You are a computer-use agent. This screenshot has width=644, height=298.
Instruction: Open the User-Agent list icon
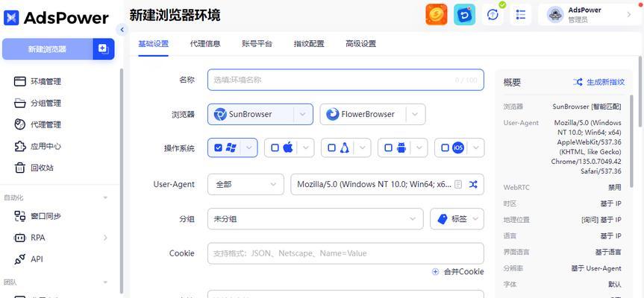coord(458,185)
